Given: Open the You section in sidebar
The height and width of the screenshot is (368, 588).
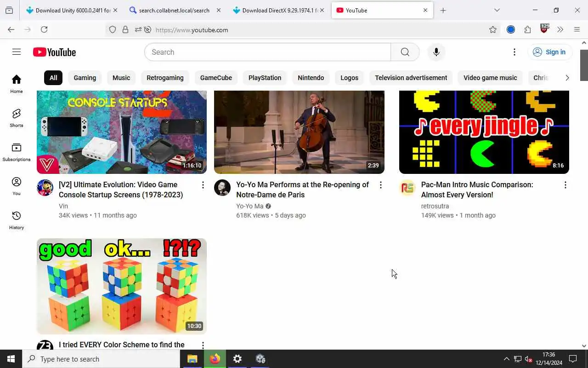Looking at the screenshot, I should (x=17, y=186).
